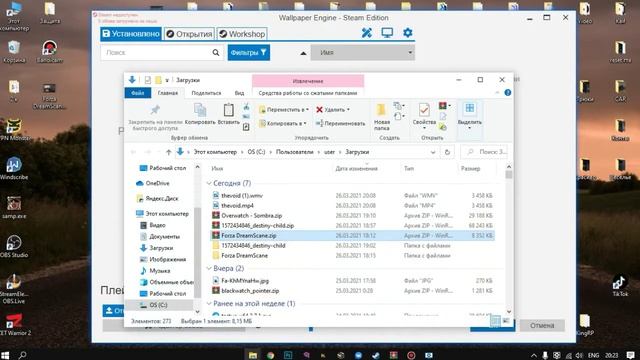Open Windscribe desktop icon
The width and height of the screenshot is (640, 360).
pyautogui.click(x=14, y=169)
